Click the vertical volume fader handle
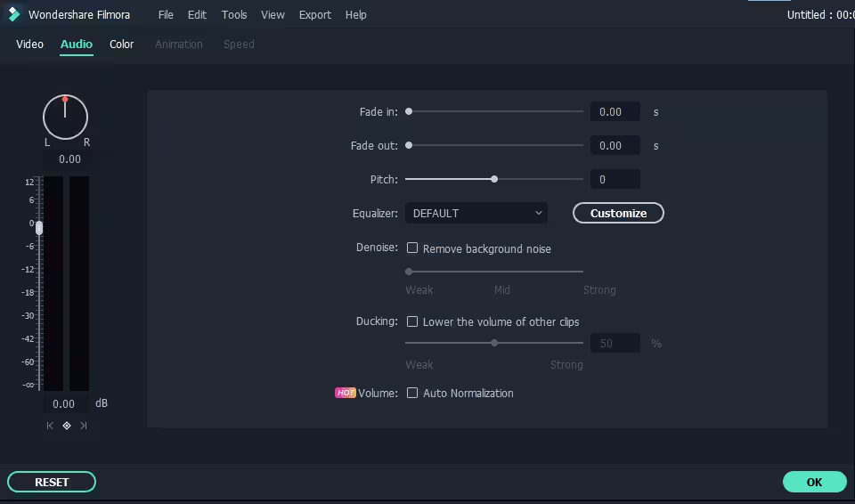855x504 pixels. tap(38, 228)
